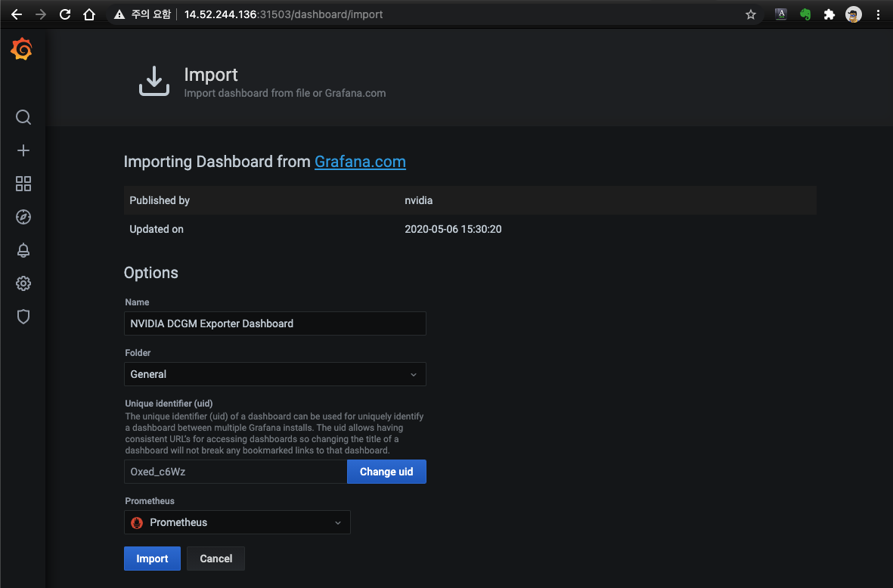Click the Name field with NVIDIA DCGM Exporter Dashboard

point(275,323)
